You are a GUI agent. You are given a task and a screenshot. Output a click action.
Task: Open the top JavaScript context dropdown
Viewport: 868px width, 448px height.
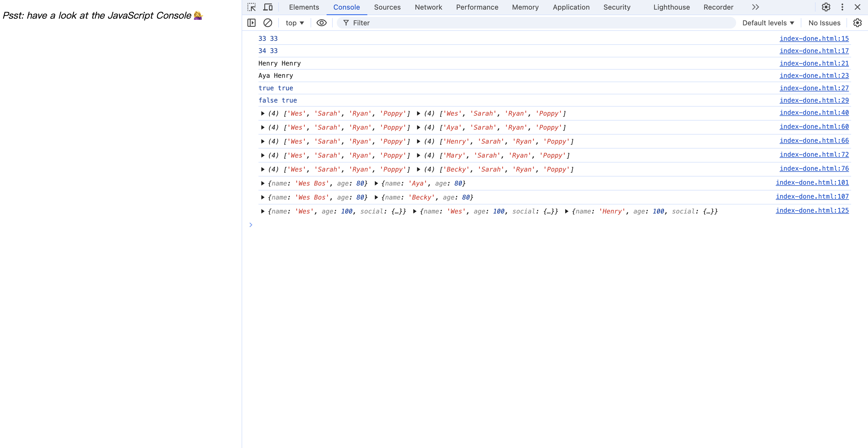tap(295, 23)
